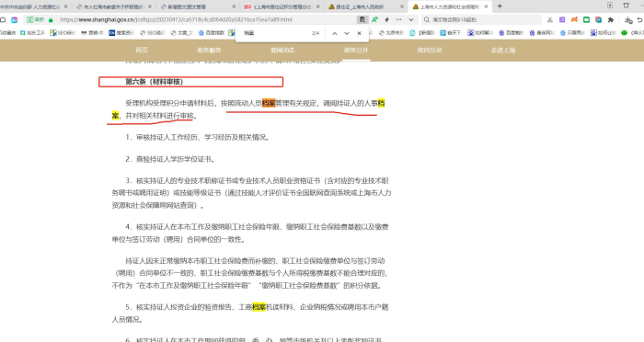Close the active 上海市人力资源和社会保障局 tab
644x342 pixels.
(x=486, y=6)
